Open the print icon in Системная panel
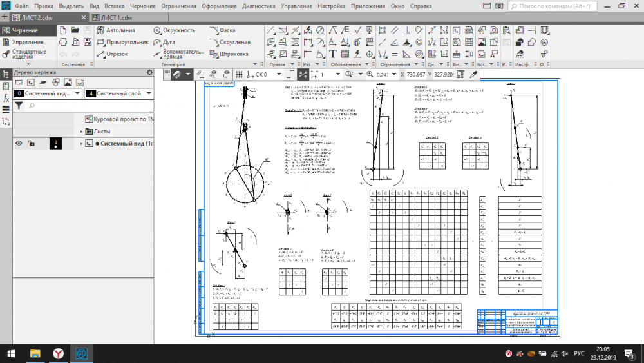The height and width of the screenshot is (363, 644). coord(63,43)
